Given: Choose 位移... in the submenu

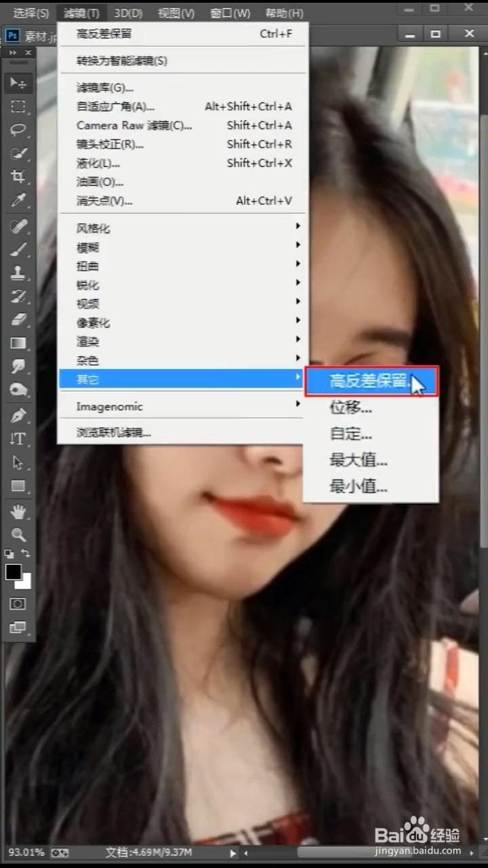Looking at the screenshot, I should [x=371, y=408].
